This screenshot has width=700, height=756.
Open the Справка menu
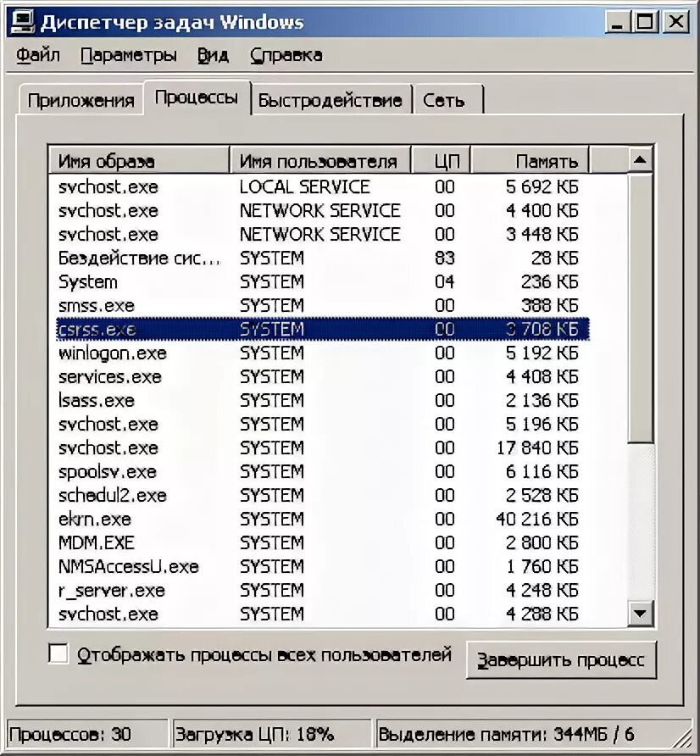tap(286, 55)
